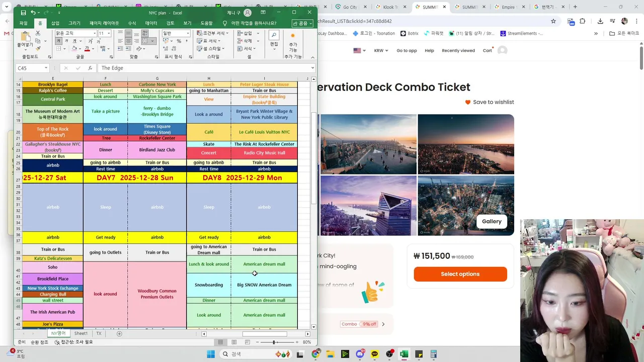Screen dimensions: 644x362
Task: Click Save to wishlist
Action: tap(489, 102)
